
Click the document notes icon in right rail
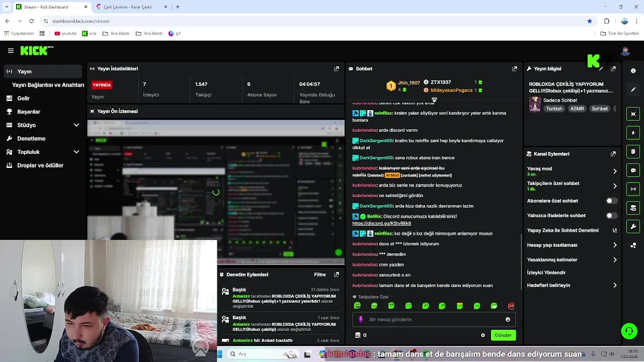point(633,151)
